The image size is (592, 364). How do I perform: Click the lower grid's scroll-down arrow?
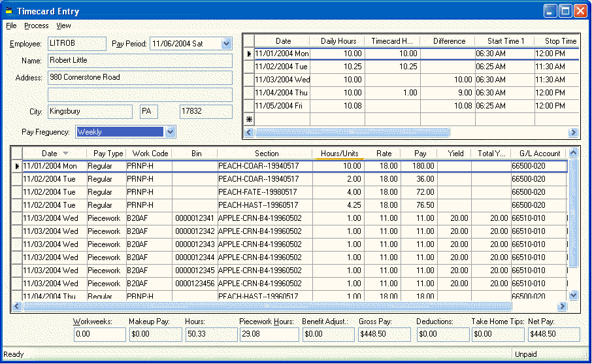(573, 295)
